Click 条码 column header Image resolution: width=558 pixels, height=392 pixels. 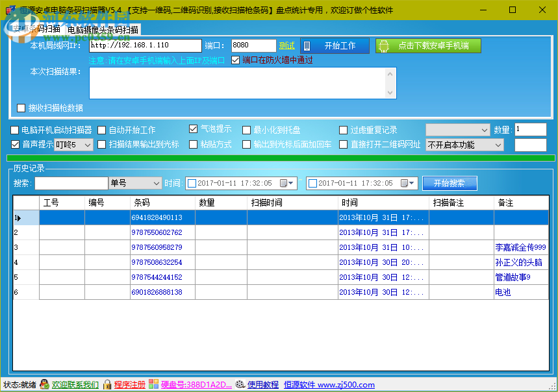pos(162,202)
